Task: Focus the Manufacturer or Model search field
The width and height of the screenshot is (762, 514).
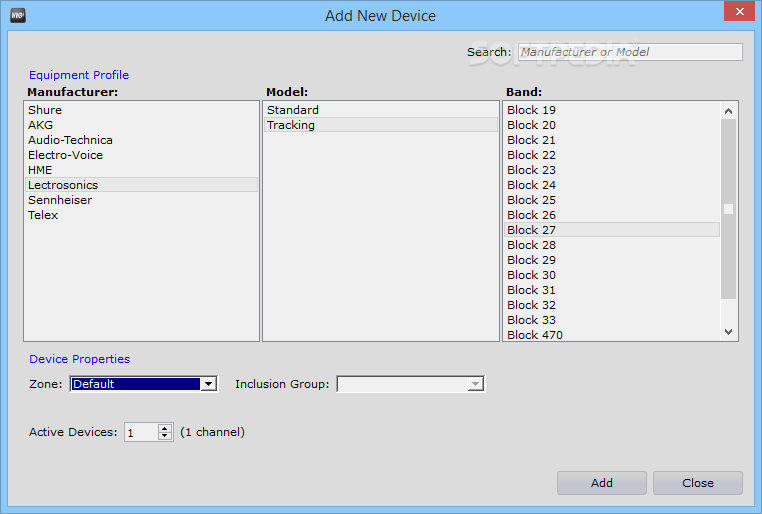Action: click(630, 52)
